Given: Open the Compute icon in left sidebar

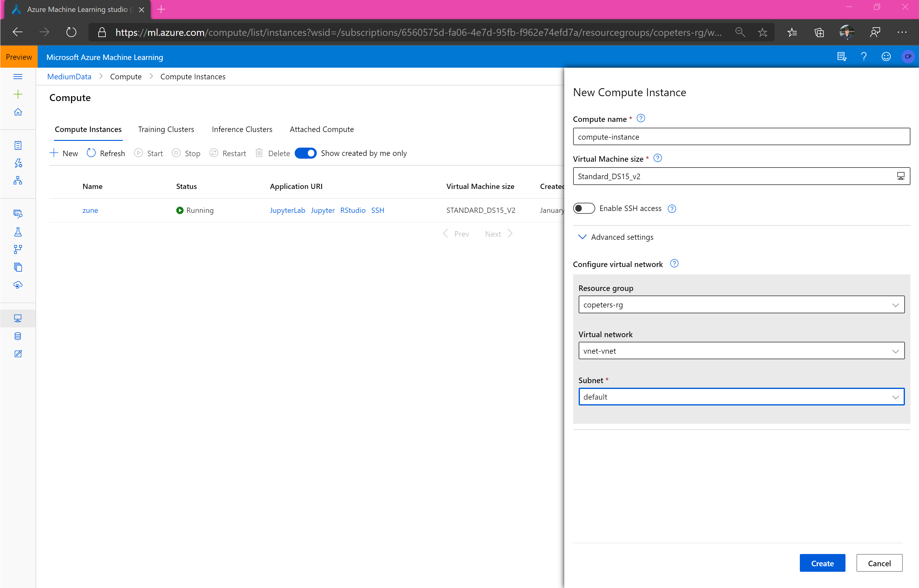Looking at the screenshot, I should click(17, 318).
